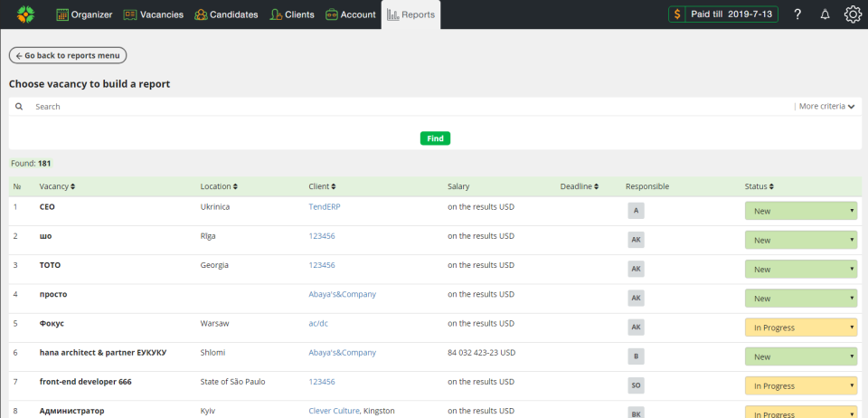
Task: Click responsible avatar SO for front-end developer row
Action: [636, 386]
